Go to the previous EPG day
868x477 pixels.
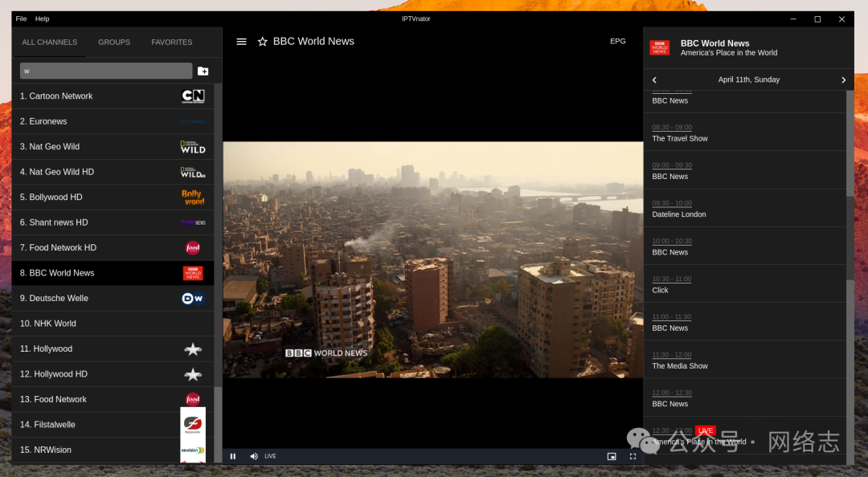click(654, 80)
